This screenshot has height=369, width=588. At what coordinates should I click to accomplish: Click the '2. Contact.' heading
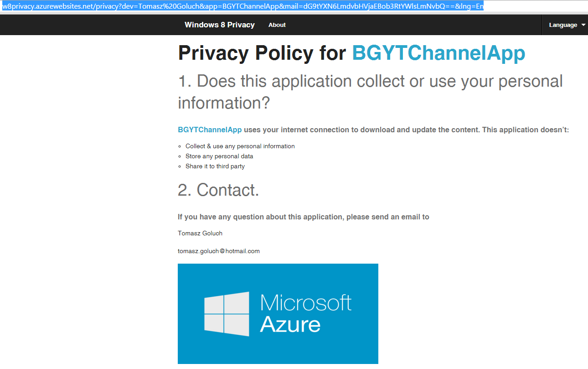tap(218, 190)
